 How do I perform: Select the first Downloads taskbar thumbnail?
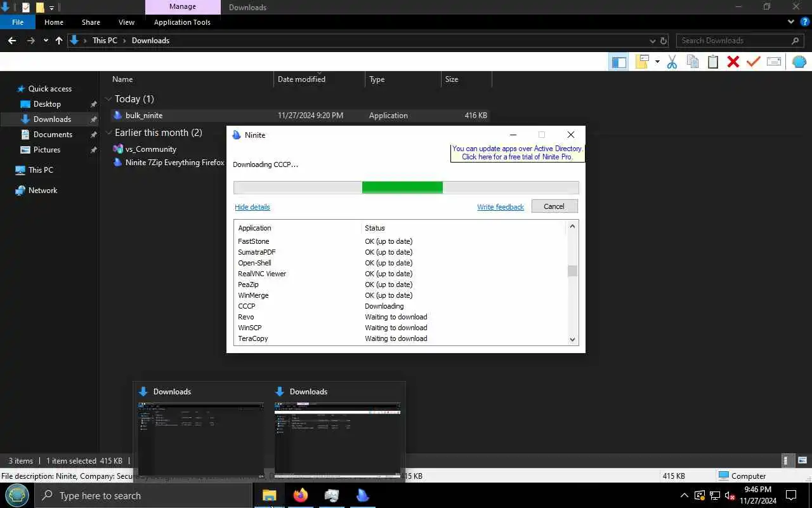[x=201, y=431]
